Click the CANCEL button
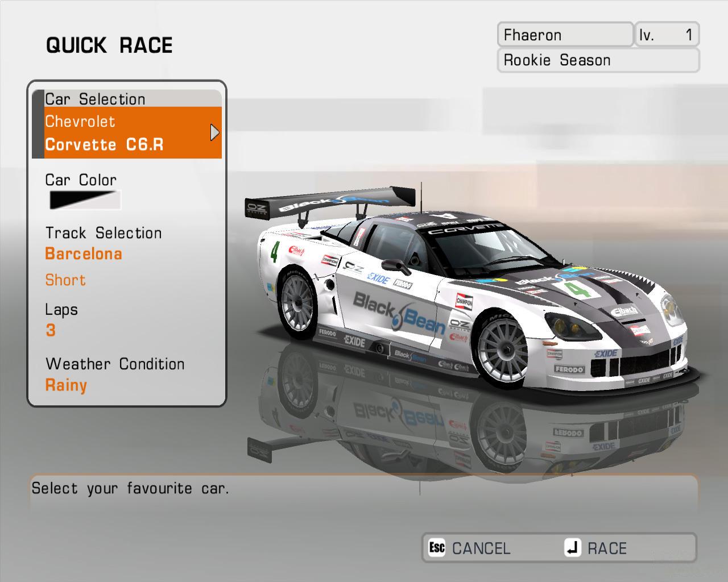 click(x=481, y=548)
